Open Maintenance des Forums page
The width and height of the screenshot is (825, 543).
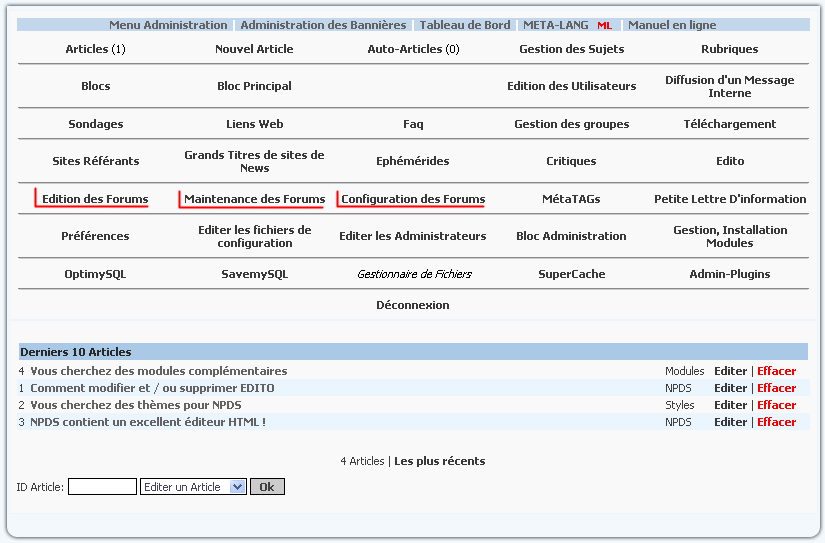tap(254, 199)
